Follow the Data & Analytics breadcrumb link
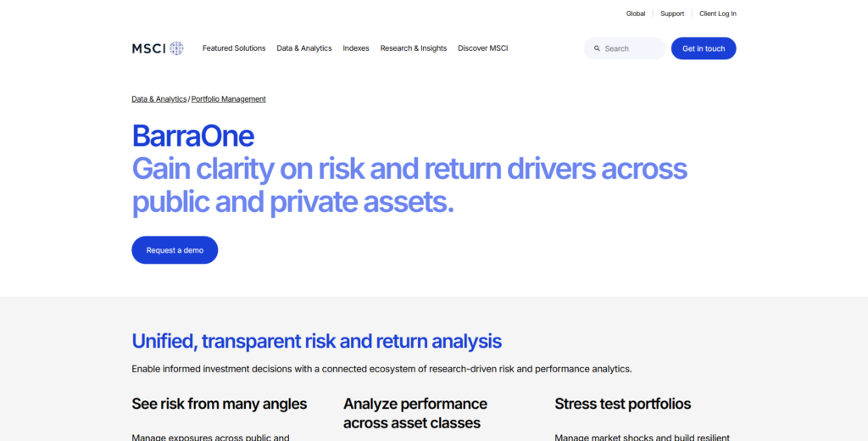The image size is (868, 441). [x=159, y=99]
